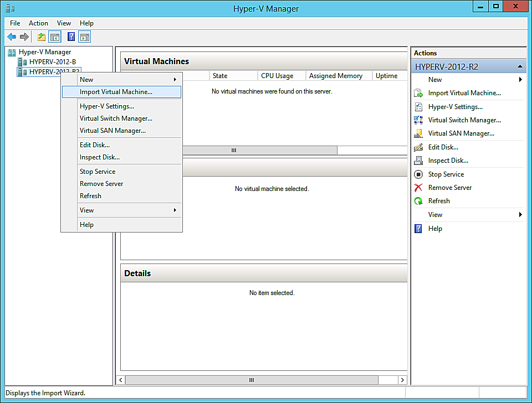
Task: Choose Edit Disk in context menu
Action: pyautogui.click(x=121, y=144)
